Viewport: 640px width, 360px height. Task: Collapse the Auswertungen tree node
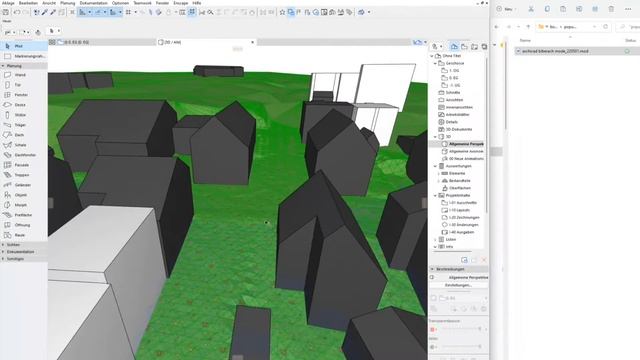point(435,166)
